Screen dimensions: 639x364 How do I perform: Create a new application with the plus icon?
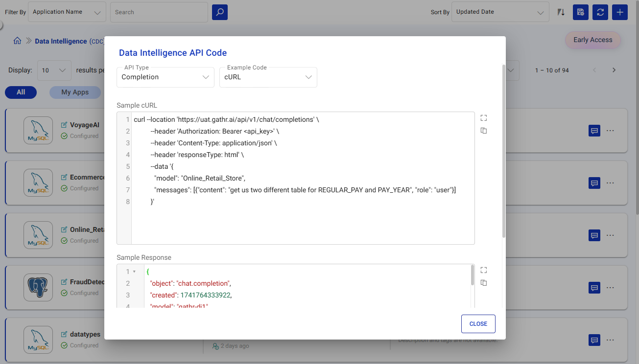pos(619,12)
